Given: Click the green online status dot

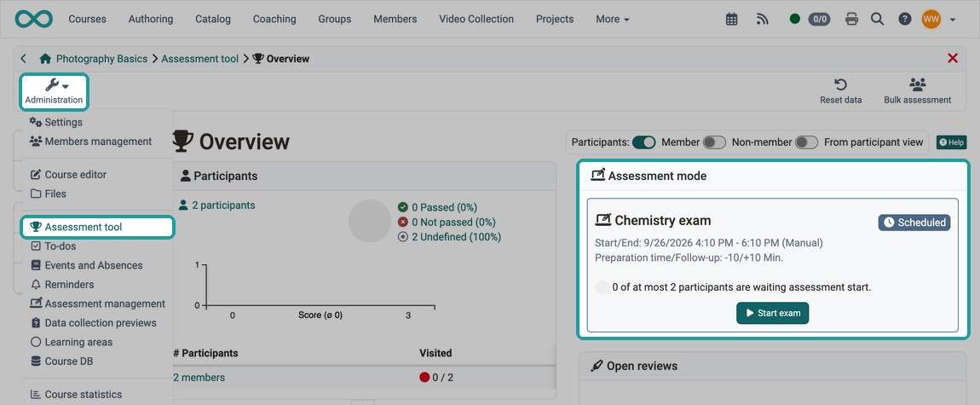Looking at the screenshot, I should coord(795,19).
